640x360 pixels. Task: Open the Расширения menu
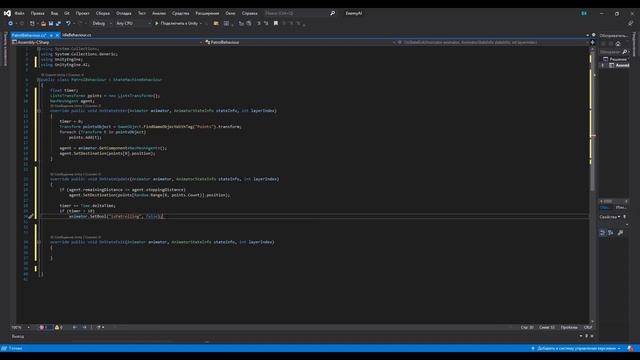(x=207, y=13)
